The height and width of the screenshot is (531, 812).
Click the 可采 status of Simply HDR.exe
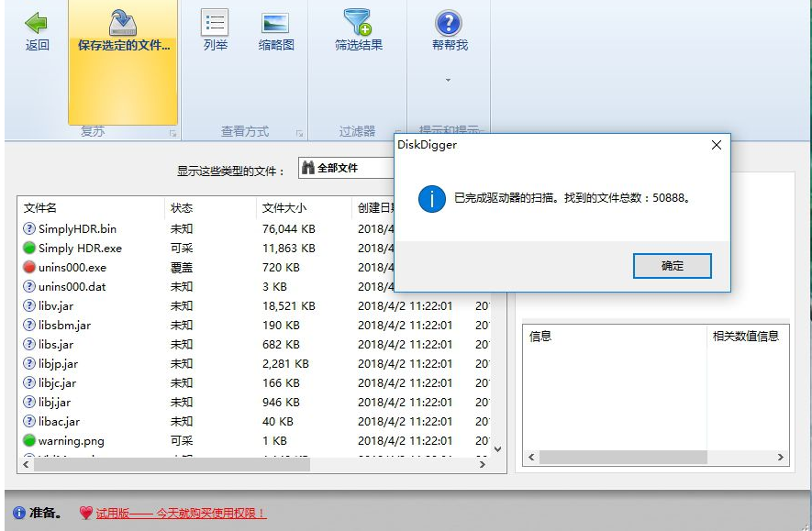pyautogui.click(x=182, y=248)
